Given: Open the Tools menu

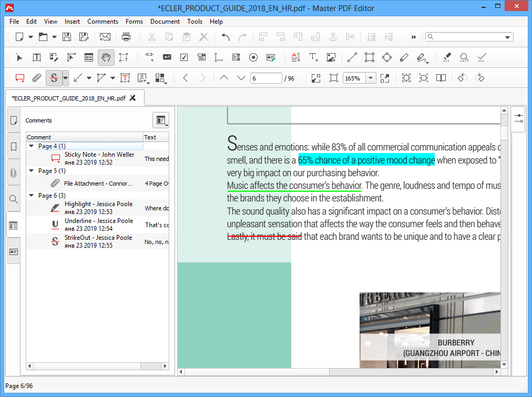Looking at the screenshot, I should [195, 22].
